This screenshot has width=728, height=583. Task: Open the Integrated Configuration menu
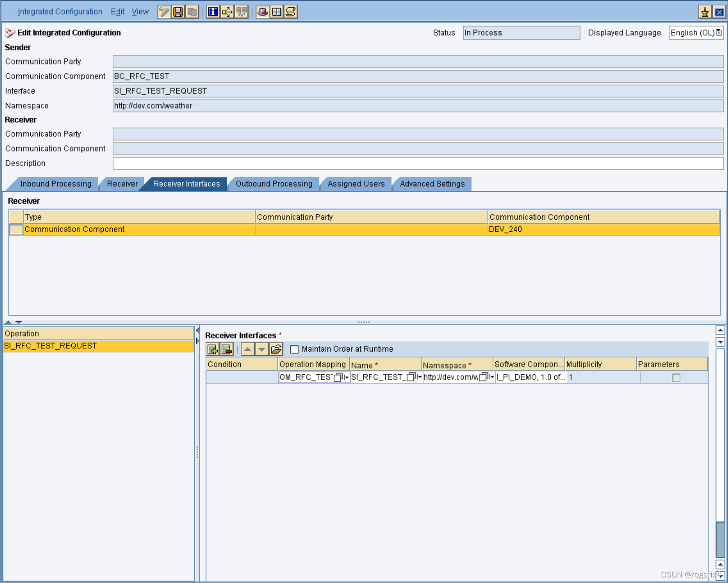60,12
